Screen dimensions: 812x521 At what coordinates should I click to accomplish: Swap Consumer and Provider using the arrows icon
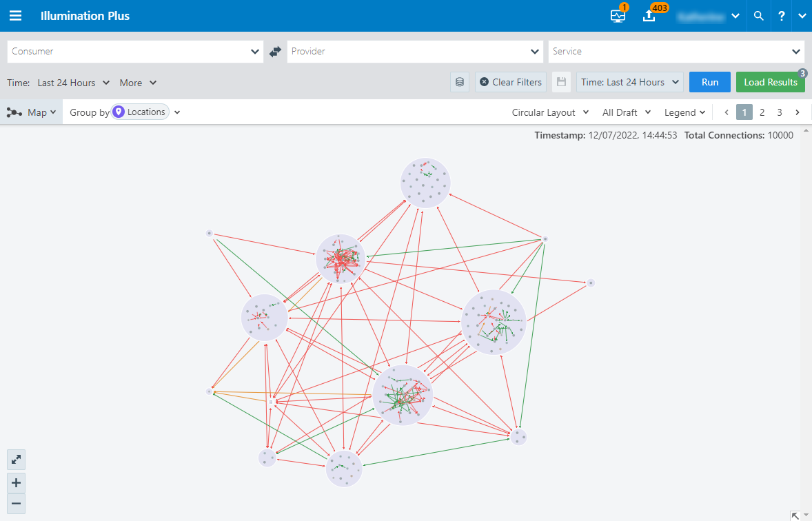pyautogui.click(x=274, y=51)
